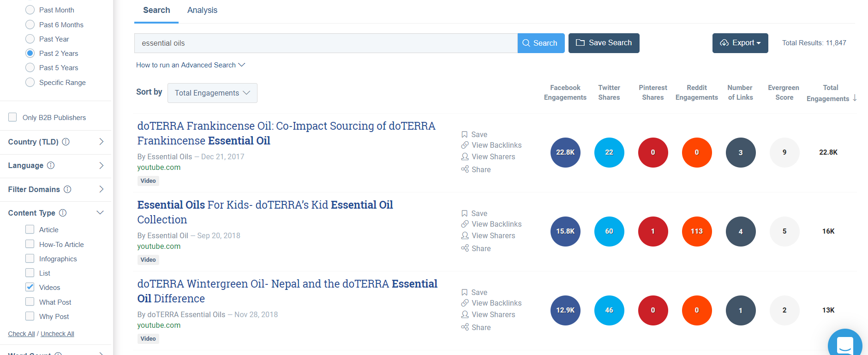The width and height of the screenshot is (868, 355).
Task: Select the Past 5 Years option
Action: pos(30,67)
